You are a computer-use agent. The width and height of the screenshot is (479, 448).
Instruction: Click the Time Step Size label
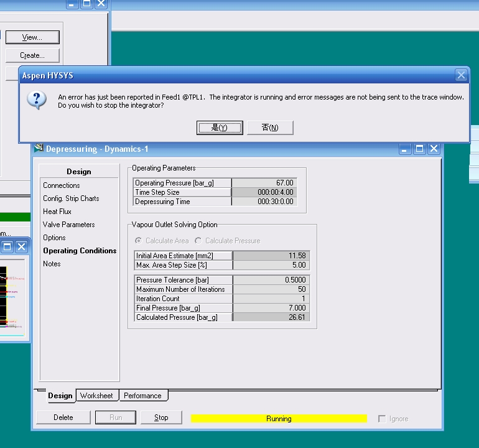coord(157,192)
